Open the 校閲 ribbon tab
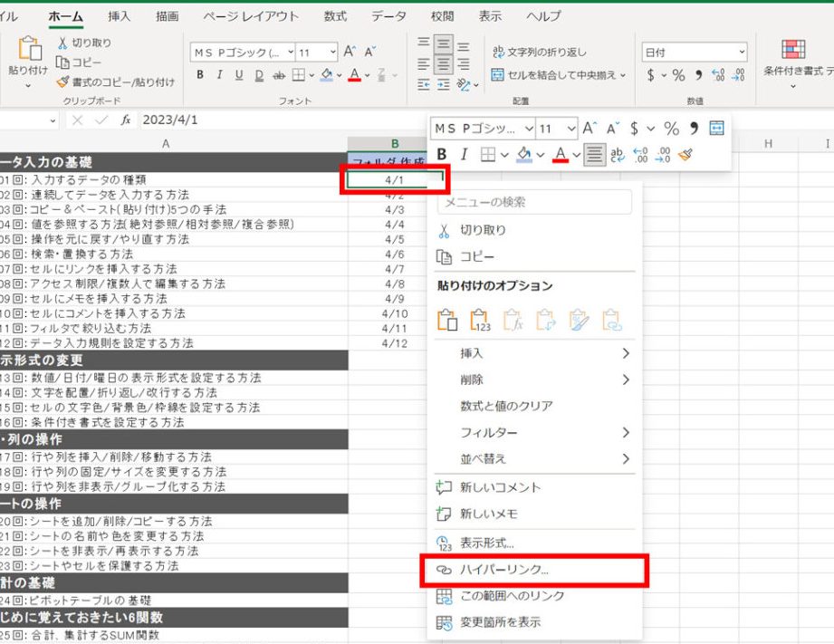 click(442, 16)
